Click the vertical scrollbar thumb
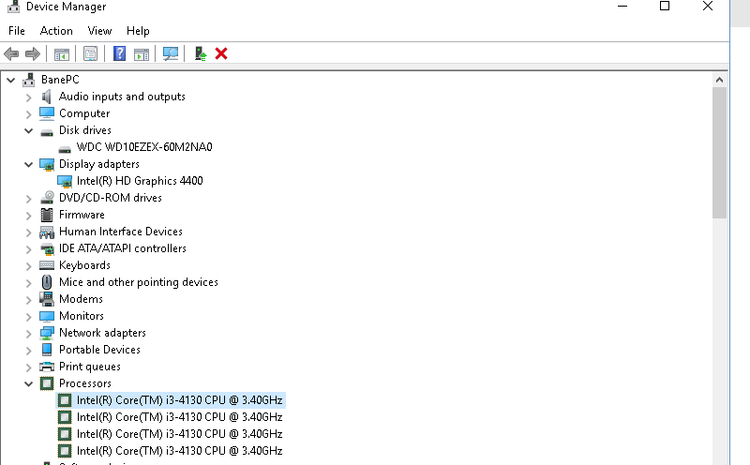 pyautogui.click(x=719, y=153)
